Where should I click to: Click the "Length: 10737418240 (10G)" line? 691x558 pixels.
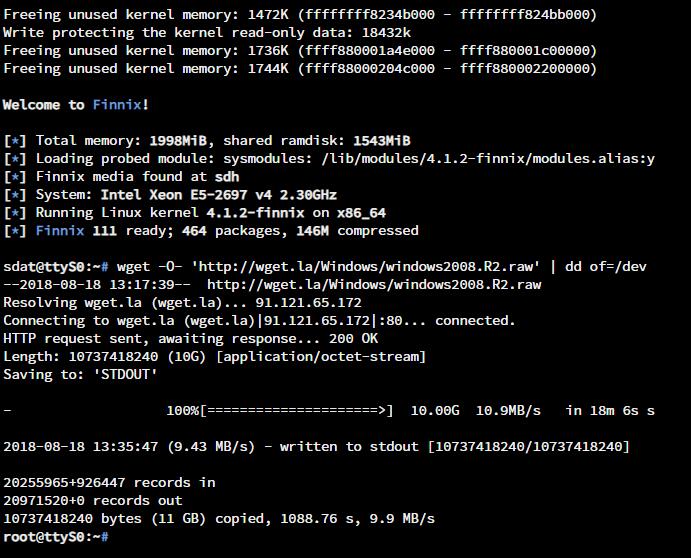click(214, 357)
